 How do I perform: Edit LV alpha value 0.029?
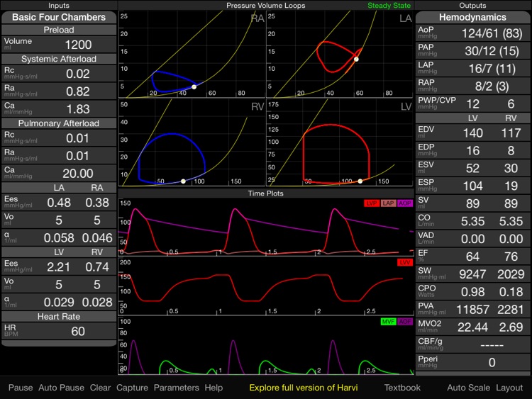(x=59, y=302)
